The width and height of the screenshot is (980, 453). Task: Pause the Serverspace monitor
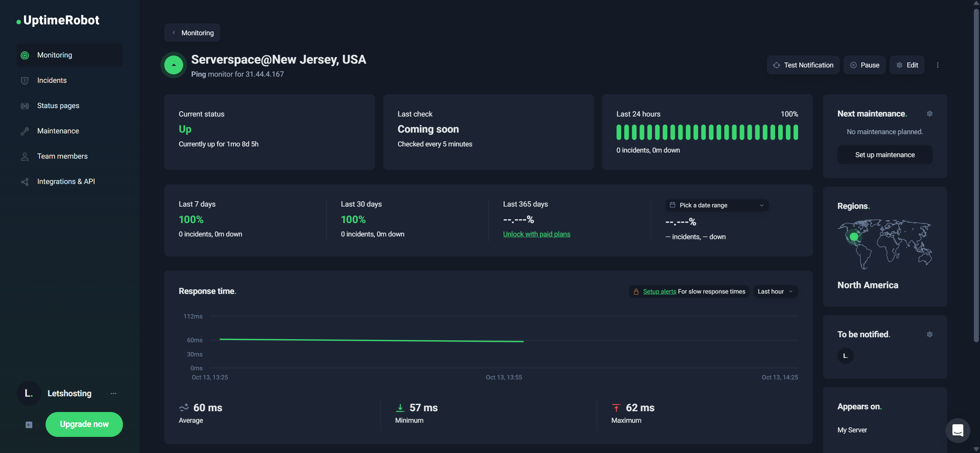[864, 65]
